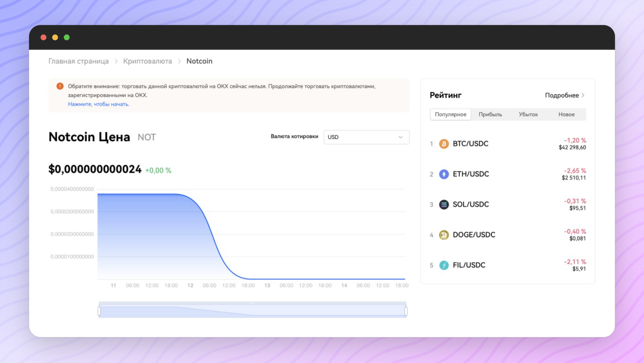Open the USD quote currency dropdown
This screenshot has height=363, width=644.
(x=366, y=137)
